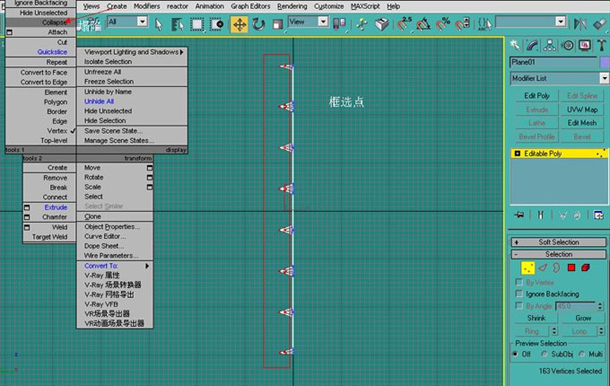Select Element sub-object level icon
Image resolution: width=610 pixels, height=386 pixels.
[x=585, y=268]
